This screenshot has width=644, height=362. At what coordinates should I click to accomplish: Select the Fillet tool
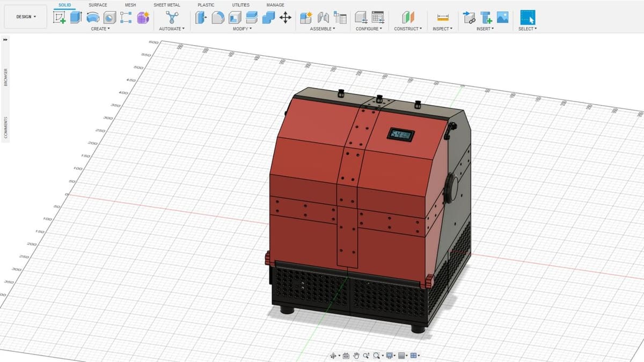pos(217,18)
